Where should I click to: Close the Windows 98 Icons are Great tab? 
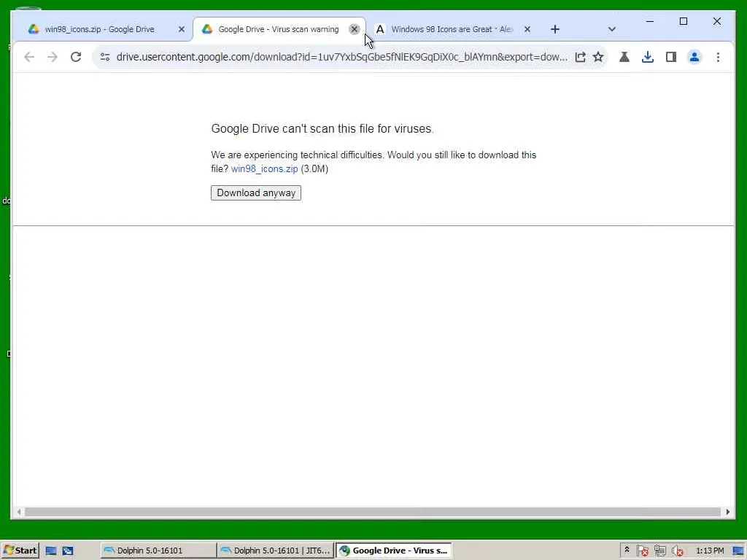pyautogui.click(x=527, y=29)
